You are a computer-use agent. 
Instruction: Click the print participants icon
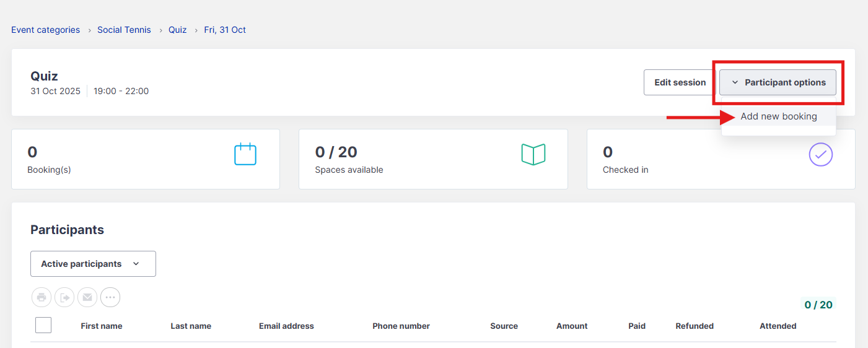(42, 297)
